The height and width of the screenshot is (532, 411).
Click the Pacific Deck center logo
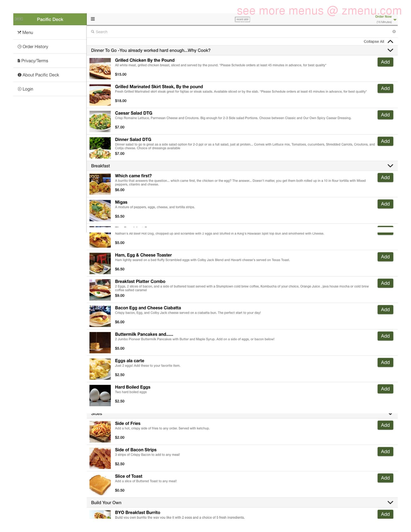(242, 19)
